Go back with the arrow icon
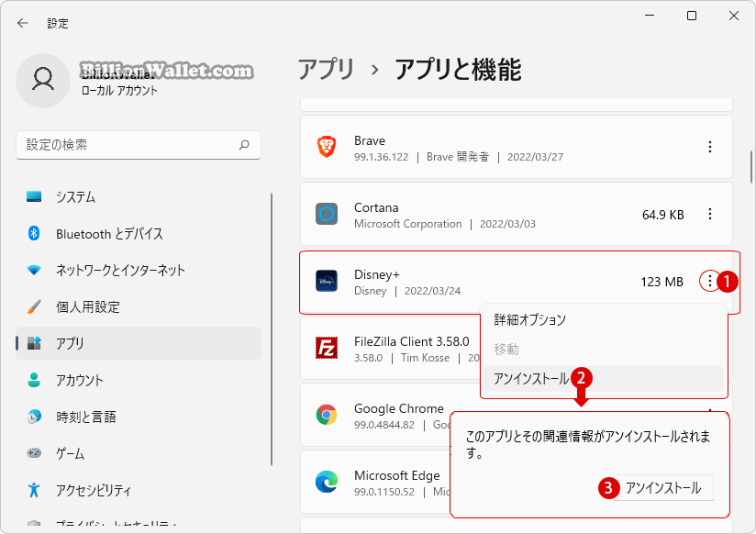This screenshot has height=534, width=756. [x=23, y=23]
